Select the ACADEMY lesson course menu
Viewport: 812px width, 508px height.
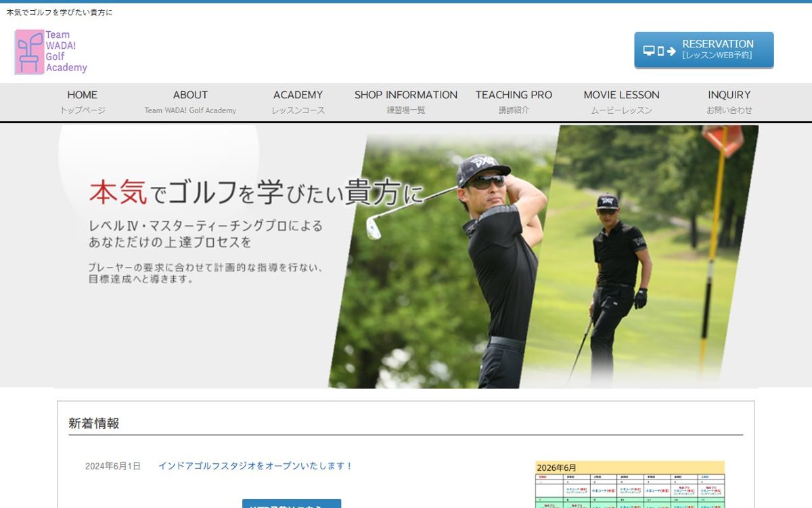click(x=298, y=102)
